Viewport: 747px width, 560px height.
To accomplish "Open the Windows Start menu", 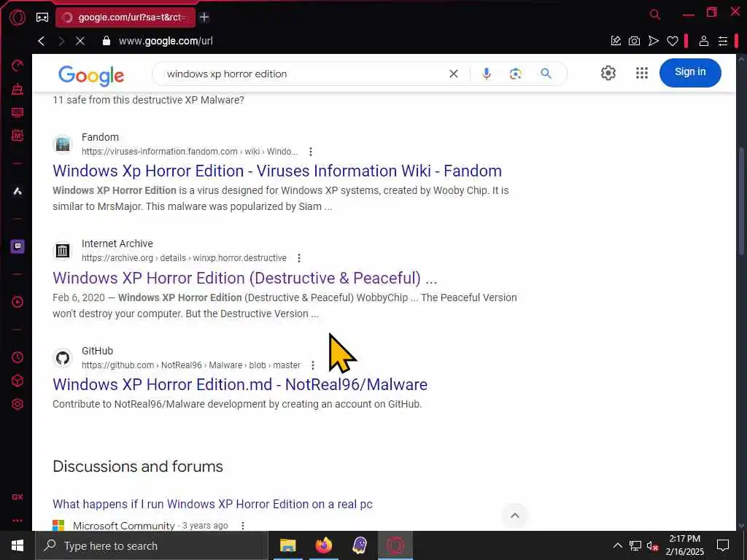I will [x=18, y=545].
